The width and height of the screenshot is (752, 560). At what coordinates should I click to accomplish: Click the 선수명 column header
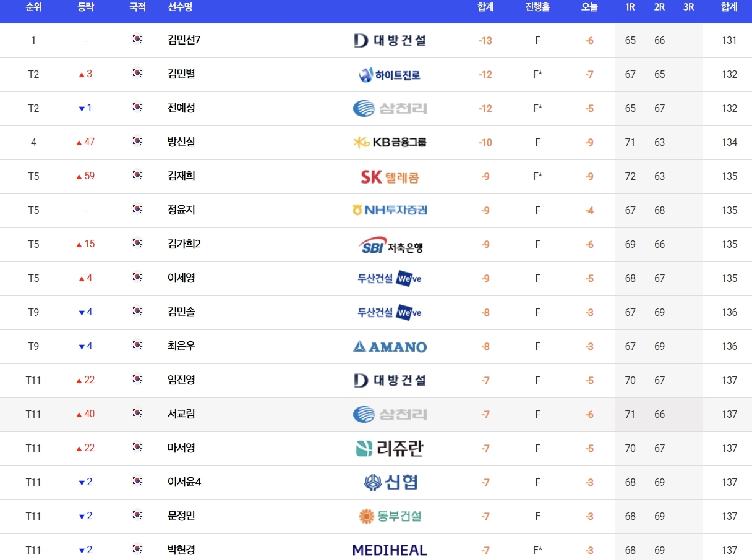tap(180, 7)
